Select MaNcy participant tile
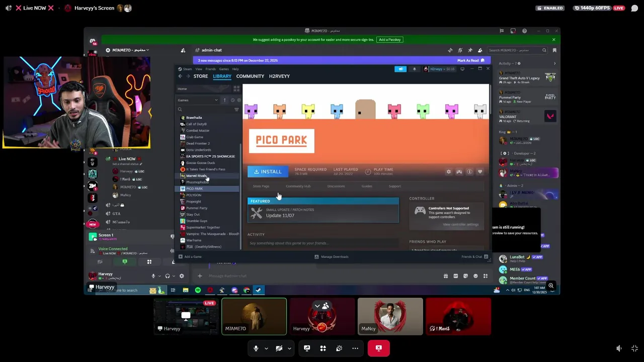 (x=390, y=317)
